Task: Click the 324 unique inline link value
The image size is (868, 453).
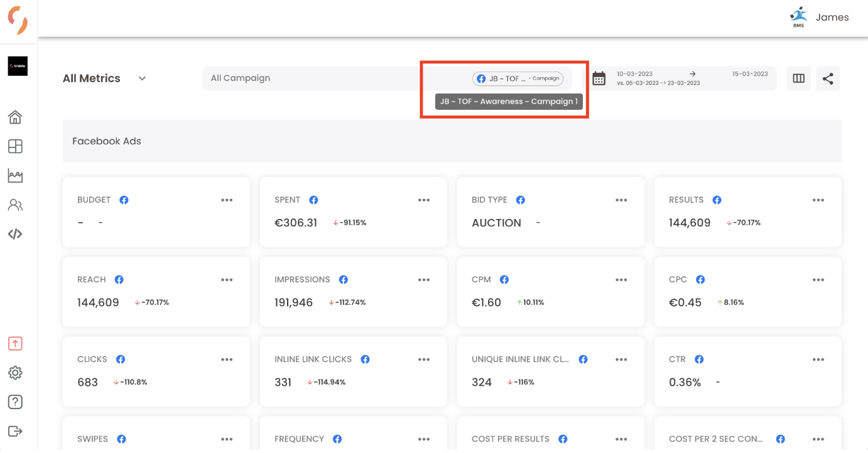Action: [x=482, y=382]
